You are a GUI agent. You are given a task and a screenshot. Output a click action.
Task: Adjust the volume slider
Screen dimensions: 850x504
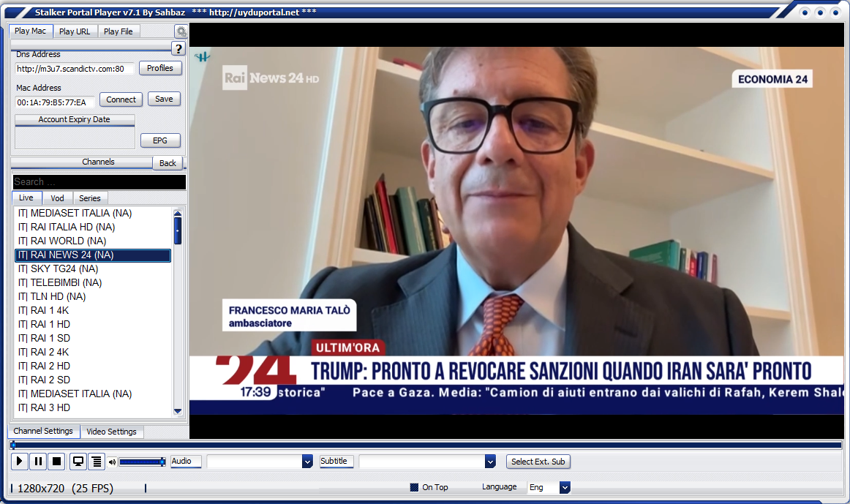(x=142, y=462)
